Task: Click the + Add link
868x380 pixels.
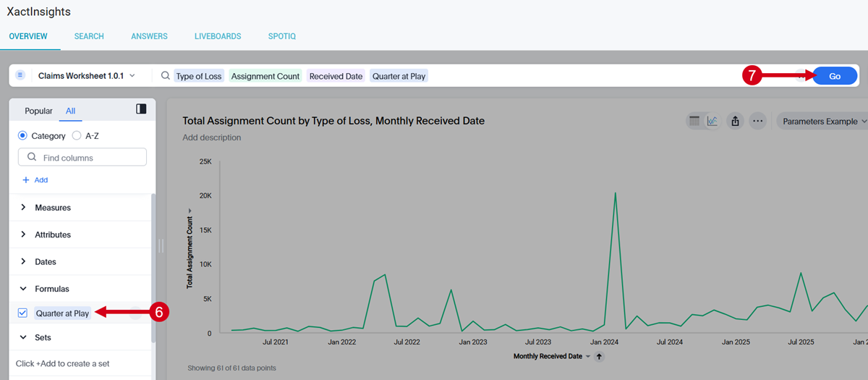Action: (x=35, y=180)
